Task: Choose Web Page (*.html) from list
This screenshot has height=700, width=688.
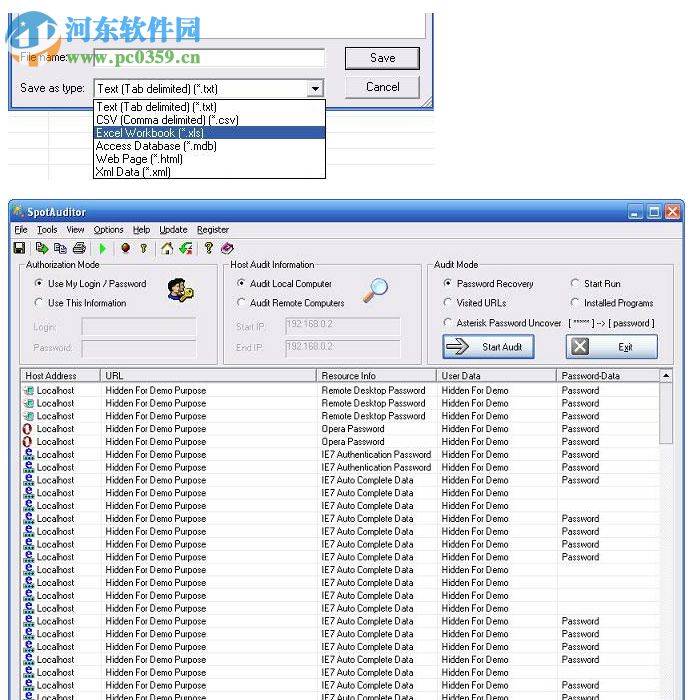Action: coord(209,158)
